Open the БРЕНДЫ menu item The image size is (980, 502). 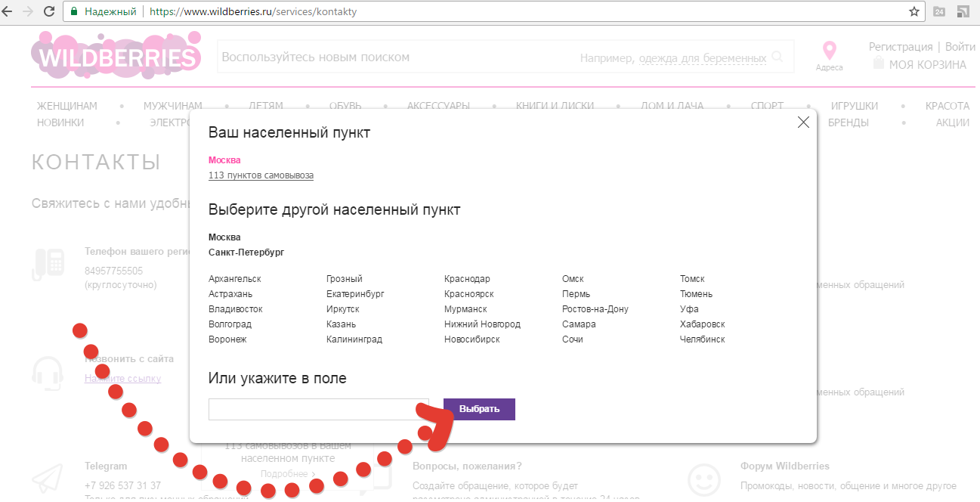point(849,122)
